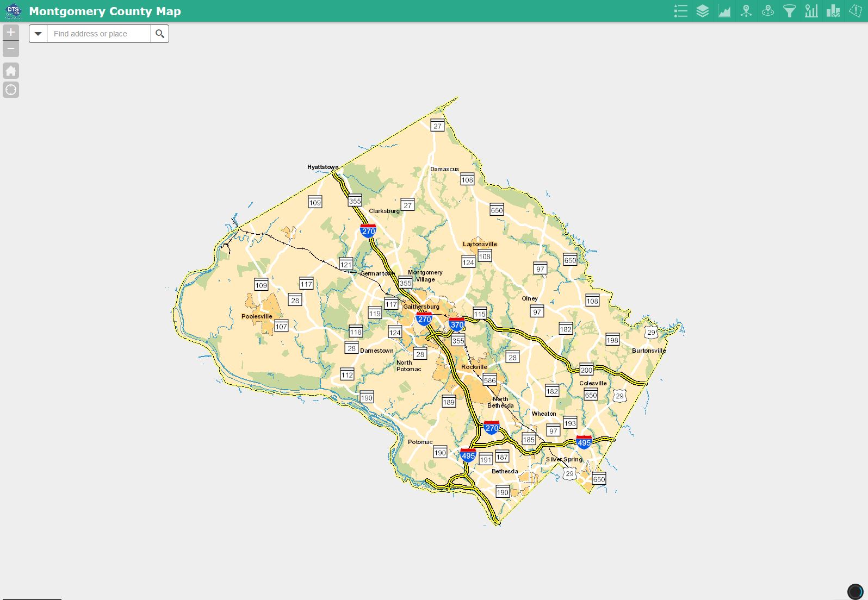Click the bar chart with checkmark icon
Viewport: 868px width, 600px height.
(x=833, y=11)
